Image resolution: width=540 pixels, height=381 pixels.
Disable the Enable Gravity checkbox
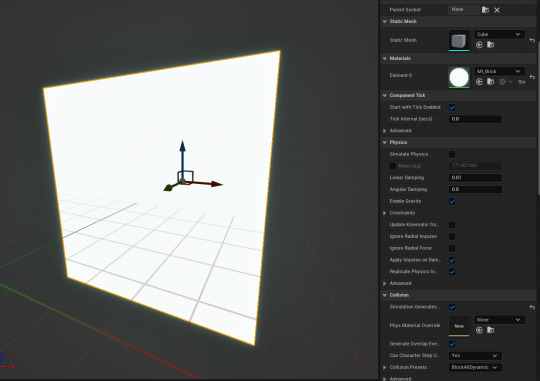click(452, 202)
